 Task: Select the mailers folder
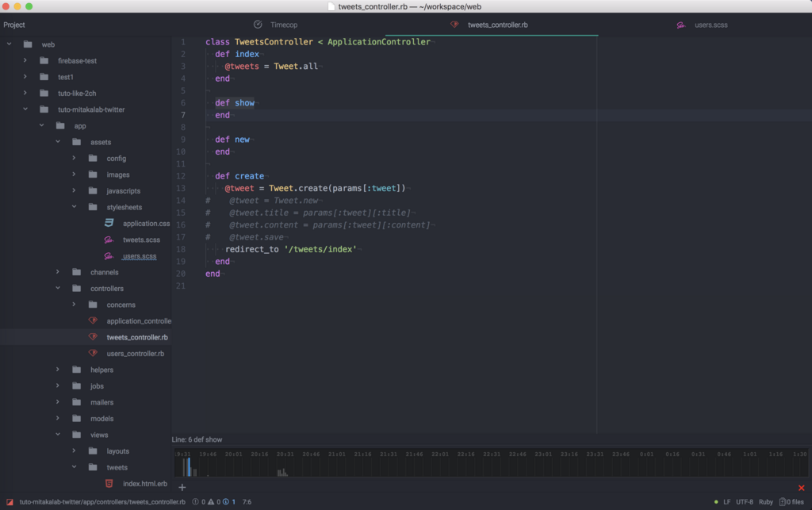tap(101, 402)
